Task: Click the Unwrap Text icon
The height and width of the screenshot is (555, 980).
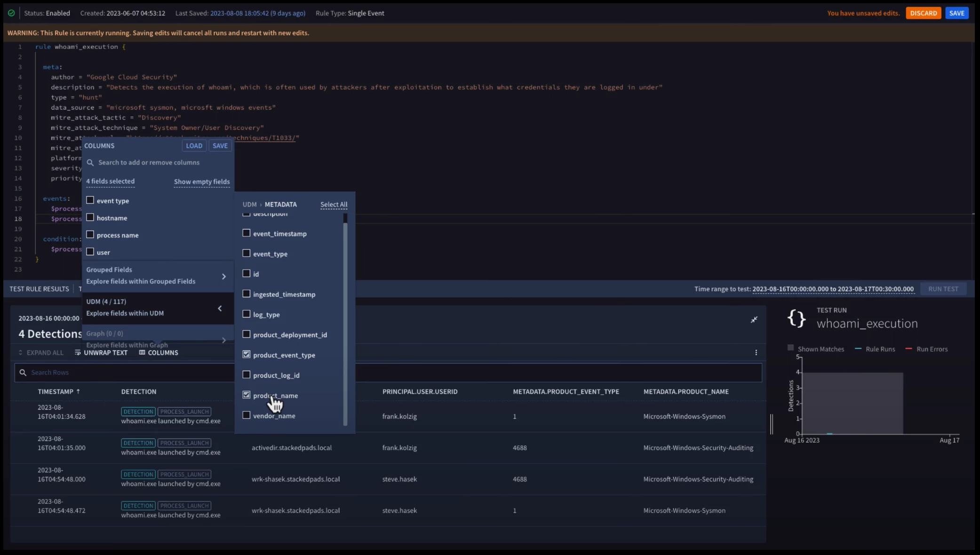Action: (78, 353)
